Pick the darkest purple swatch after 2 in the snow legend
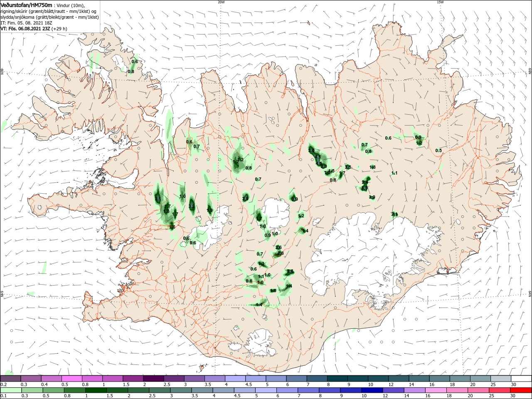This screenshot has height=399, width=532. pyautogui.click(x=153, y=379)
